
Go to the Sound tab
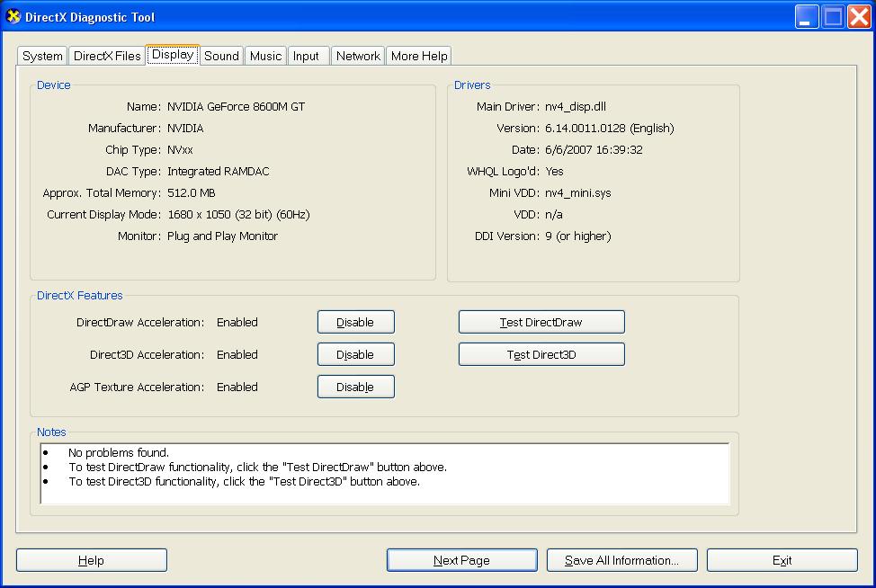(221, 56)
